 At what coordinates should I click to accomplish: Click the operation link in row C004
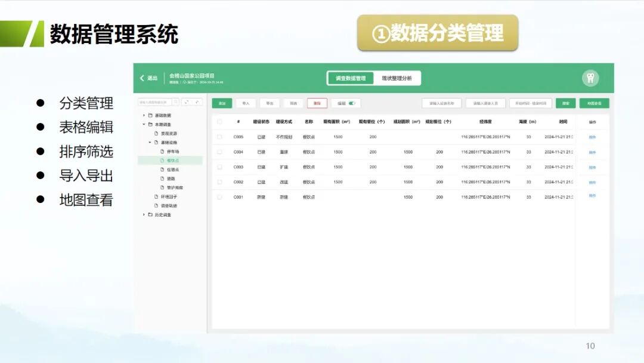click(x=592, y=152)
